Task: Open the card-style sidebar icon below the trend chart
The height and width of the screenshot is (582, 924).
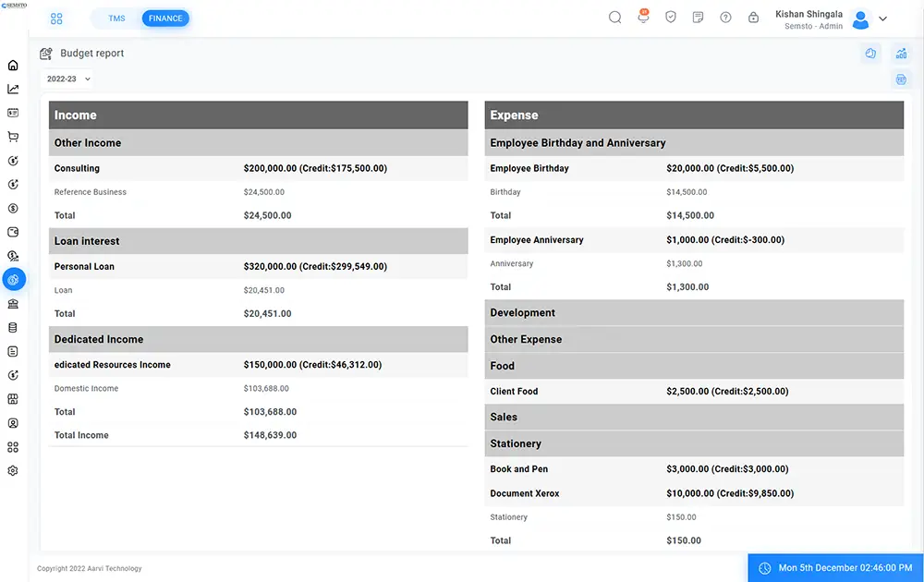Action: (13, 113)
